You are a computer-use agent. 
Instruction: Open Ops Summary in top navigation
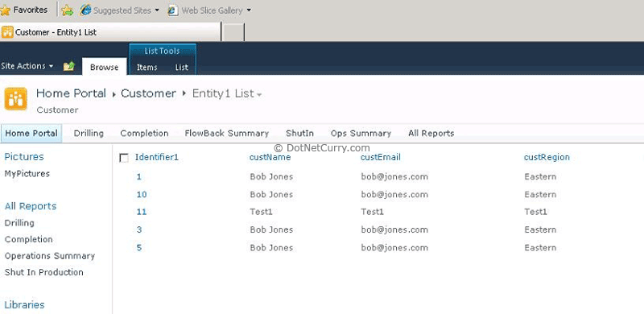coord(361,134)
